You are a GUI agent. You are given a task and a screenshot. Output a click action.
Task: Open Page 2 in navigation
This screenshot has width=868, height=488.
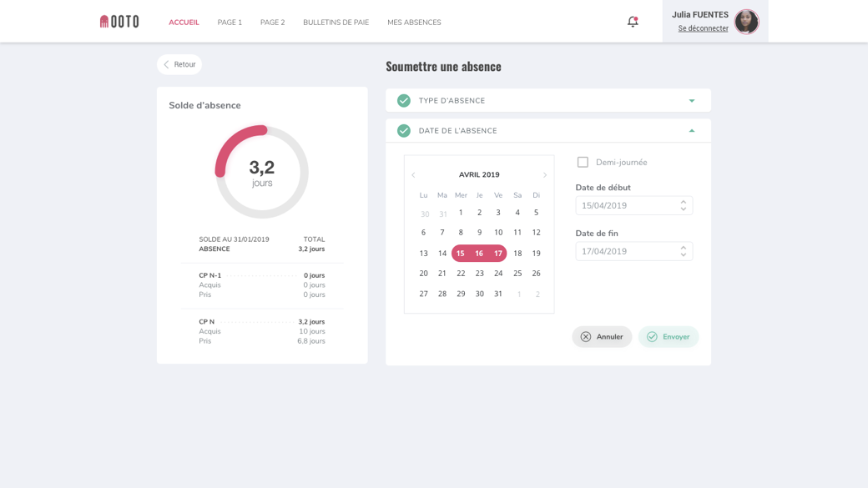point(272,23)
